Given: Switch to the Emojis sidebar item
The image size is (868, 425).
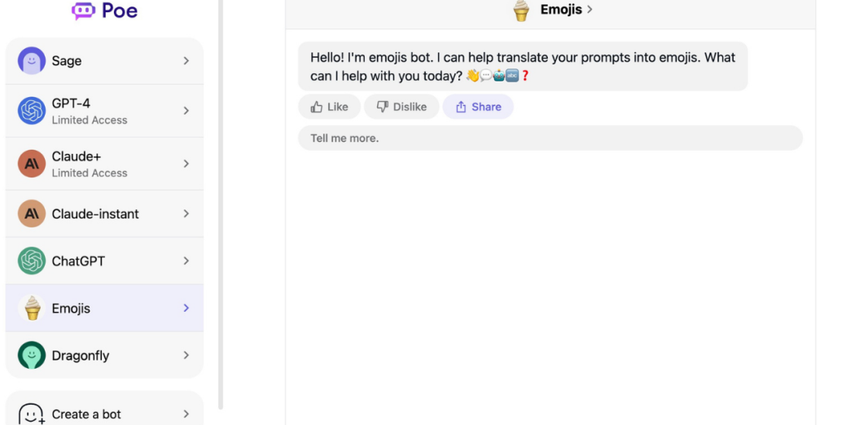Looking at the screenshot, I should point(104,309).
